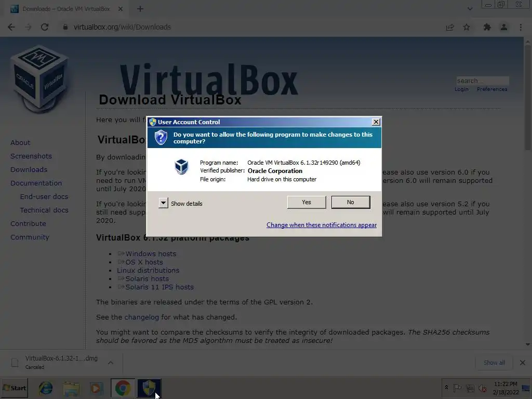Click No in User Account Control dialog
This screenshot has height=399, width=532.
tap(351, 202)
